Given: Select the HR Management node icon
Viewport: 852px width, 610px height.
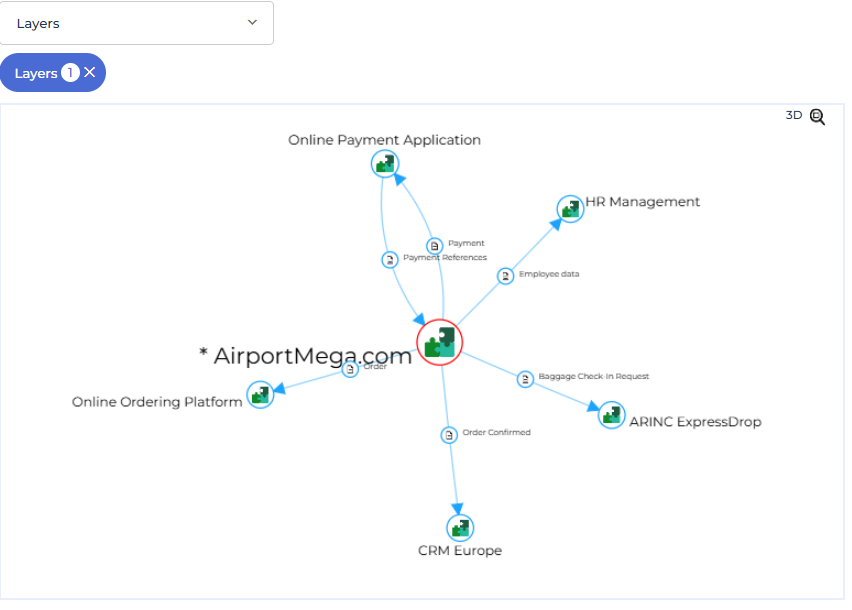Looking at the screenshot, I should (x=570, y=208).
